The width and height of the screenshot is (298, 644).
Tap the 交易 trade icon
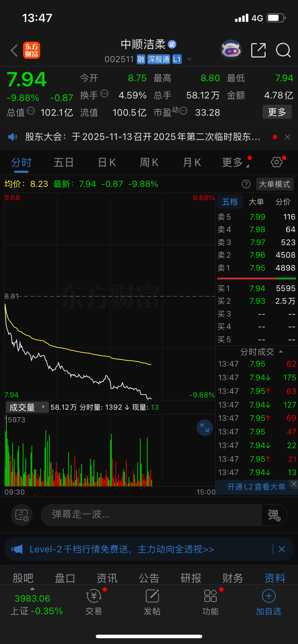tap(94, 602)
